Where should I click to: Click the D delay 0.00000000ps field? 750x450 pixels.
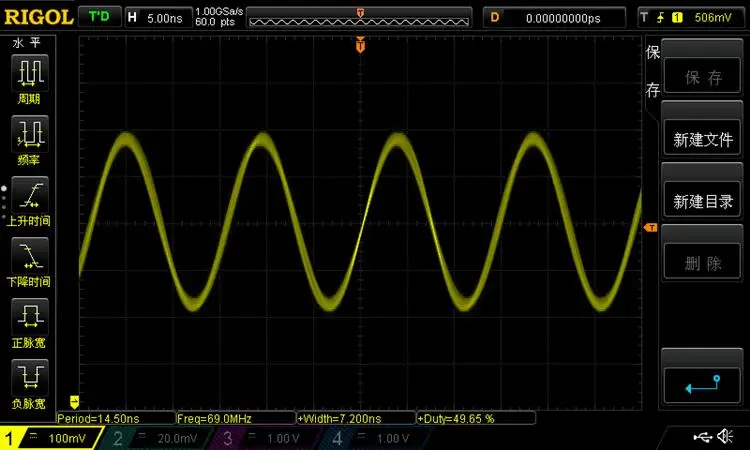coord(554,18)
